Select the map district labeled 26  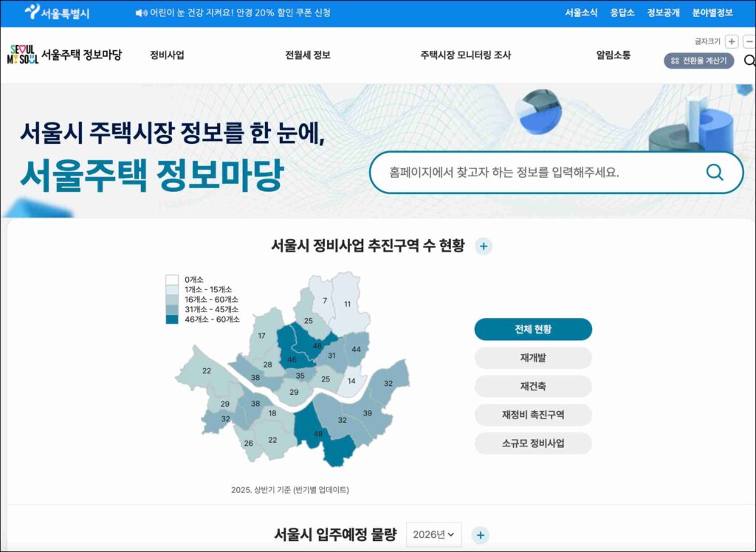(248, 444)
